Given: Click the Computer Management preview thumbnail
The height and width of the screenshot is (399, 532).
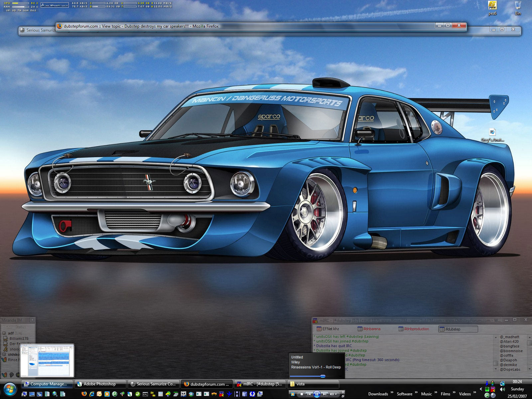Looking at the screenshot, I should 47,360.
